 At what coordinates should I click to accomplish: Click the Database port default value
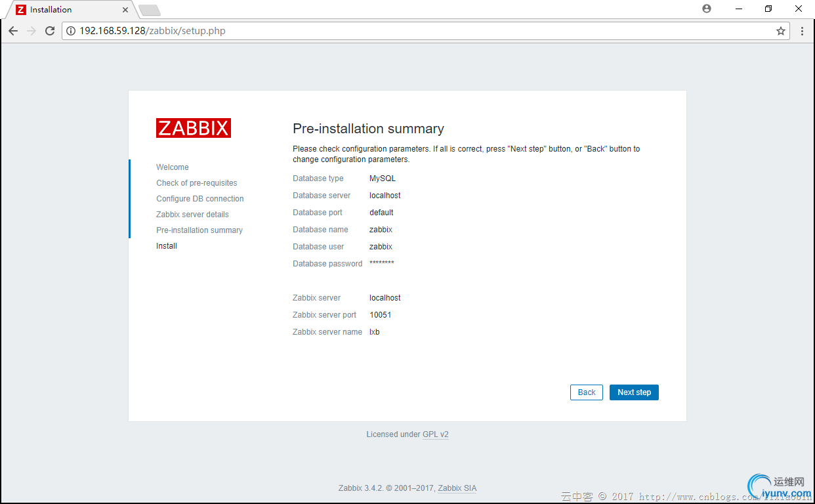[x=381, y=213]
